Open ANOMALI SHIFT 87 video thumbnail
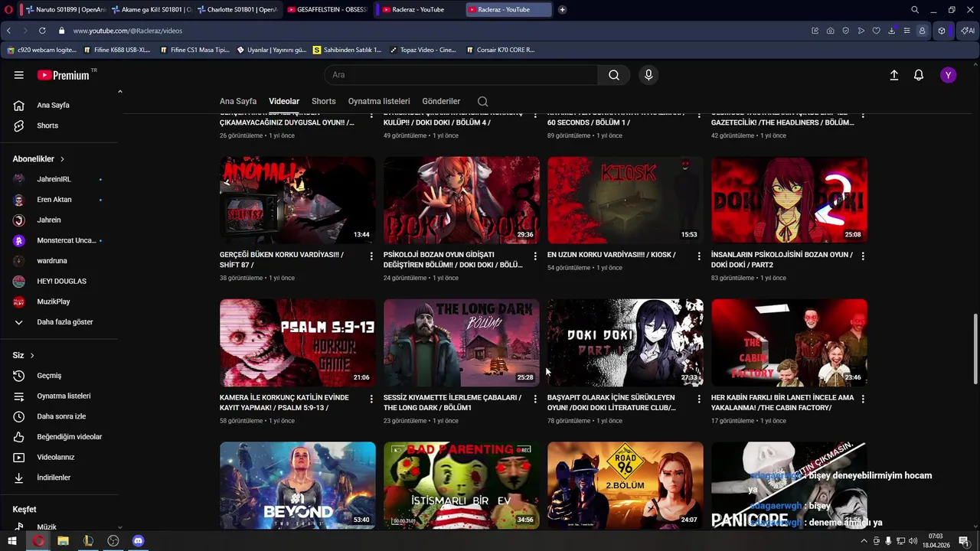980x551 pixels. point(298,200)
